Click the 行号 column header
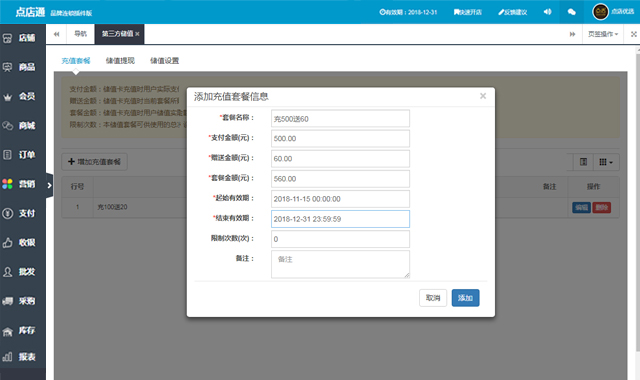This screenshot has height=380, width=640. click(x=77, y=187)
